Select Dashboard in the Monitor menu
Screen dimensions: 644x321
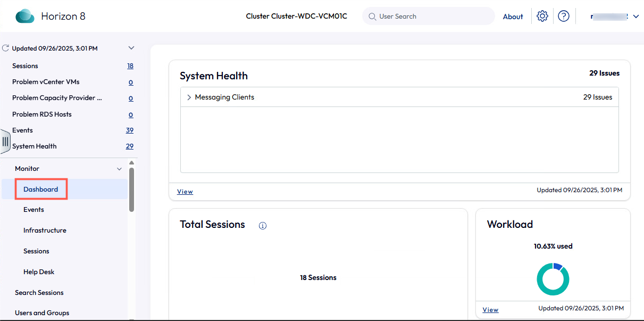tap(40, 190)
